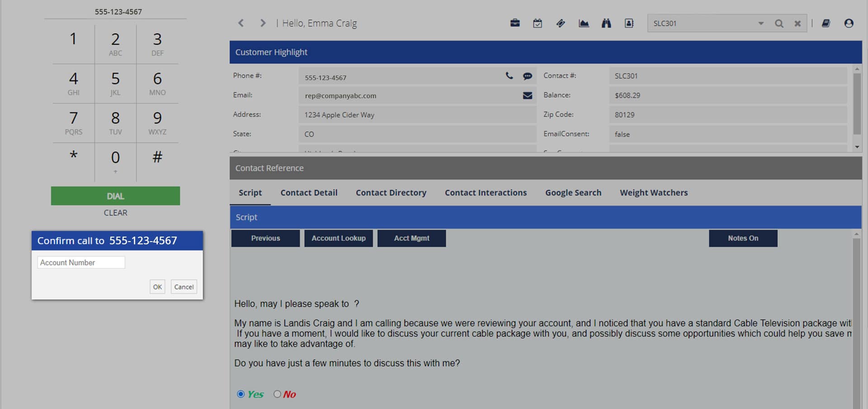This screenshot has width=868, height=409.
Task: Select the binoculars search icon
Action: (x=606, y=23)
